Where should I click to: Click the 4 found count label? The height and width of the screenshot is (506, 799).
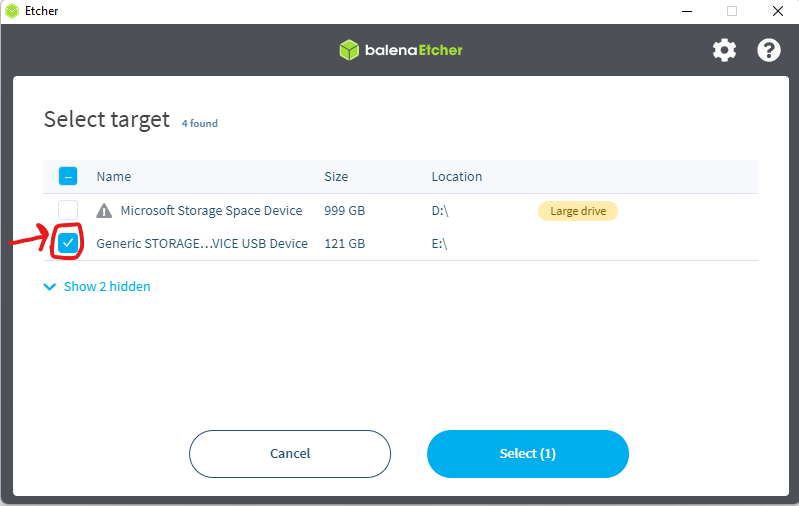[x=200, y=123]
